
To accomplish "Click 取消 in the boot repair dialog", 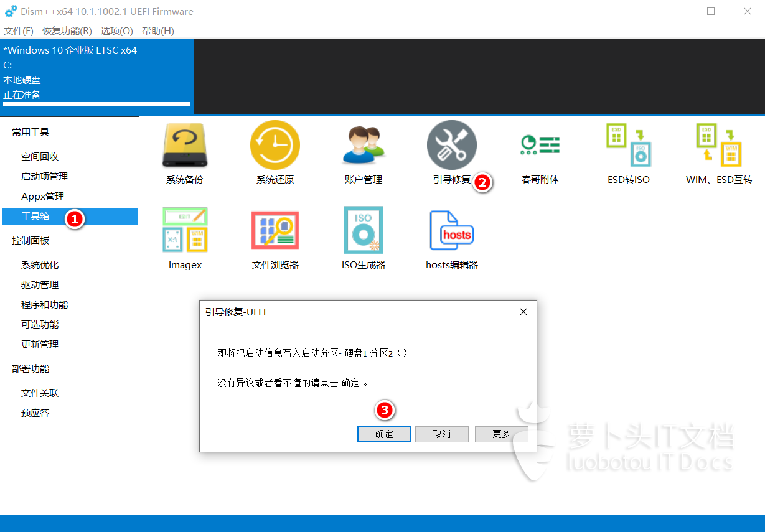I will [441, 434].
